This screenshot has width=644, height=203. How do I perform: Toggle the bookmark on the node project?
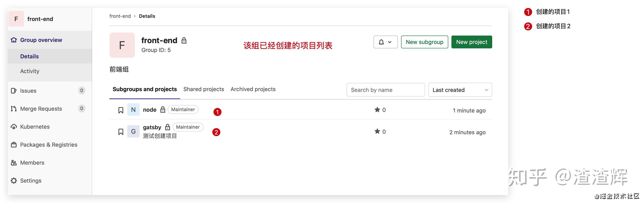(121, 109)
